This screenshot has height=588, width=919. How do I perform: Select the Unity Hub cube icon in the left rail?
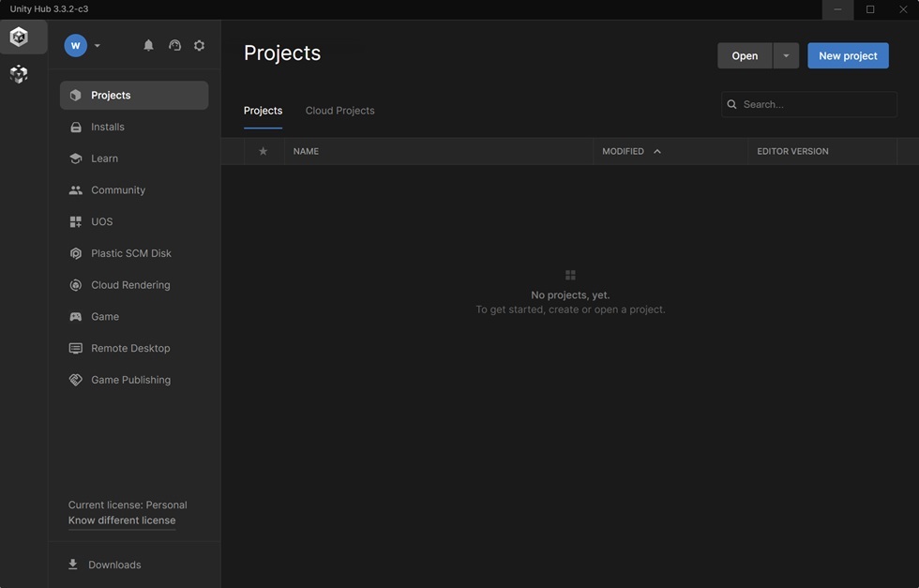coord(19,37)
